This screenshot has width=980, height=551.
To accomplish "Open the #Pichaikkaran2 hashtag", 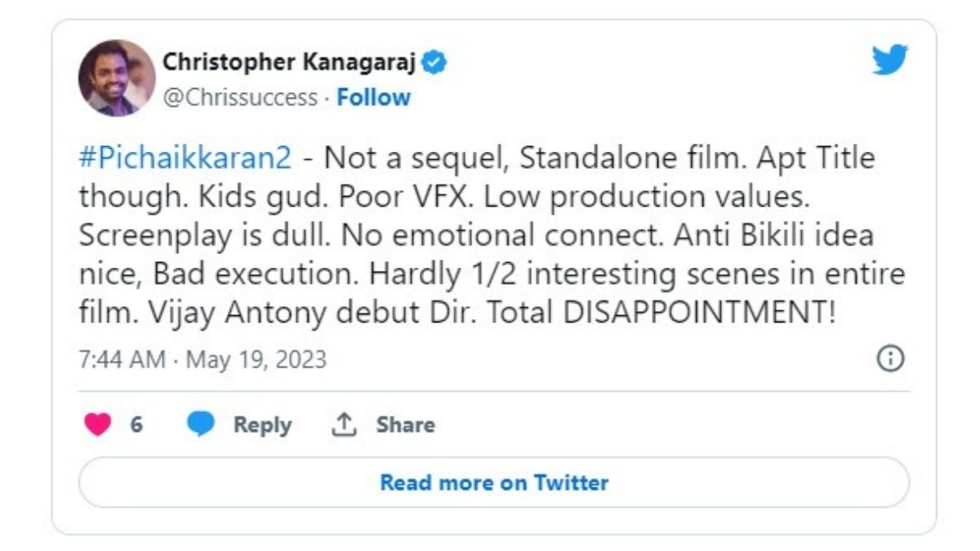I will coord(185,158).
